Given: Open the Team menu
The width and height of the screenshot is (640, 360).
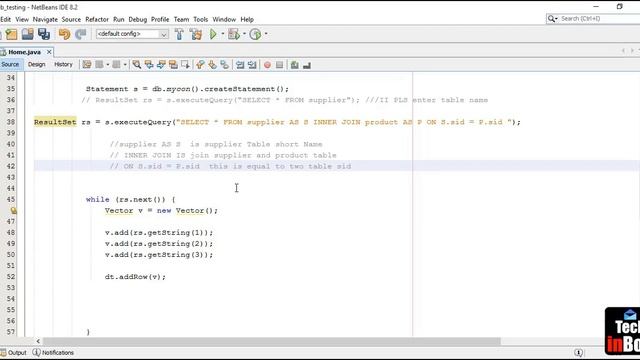Looking at the screenshot, I should [181, 19].
